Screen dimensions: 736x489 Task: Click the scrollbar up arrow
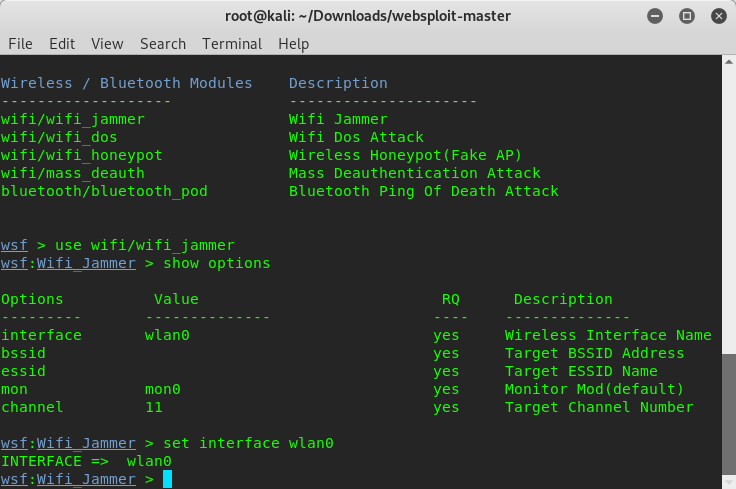(x=728, y=61)
